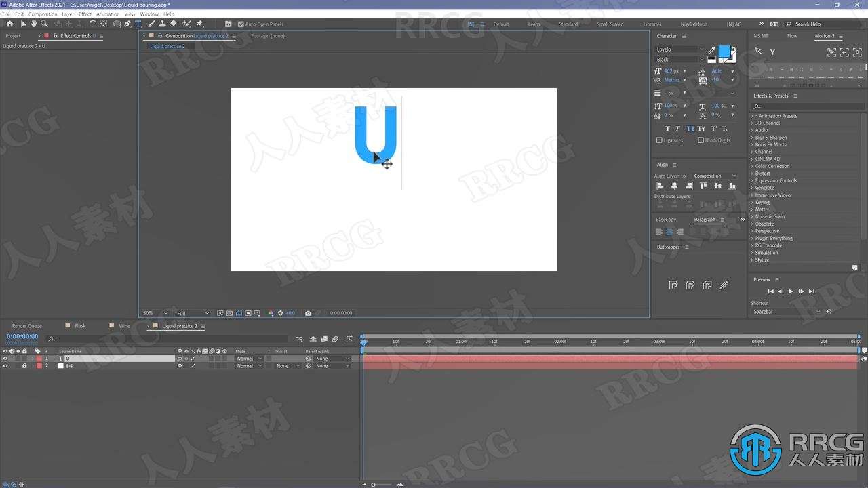Screen dimensions: 868x488
Task: Switch to the Wine timeline tab
Action: pos(124,326)
